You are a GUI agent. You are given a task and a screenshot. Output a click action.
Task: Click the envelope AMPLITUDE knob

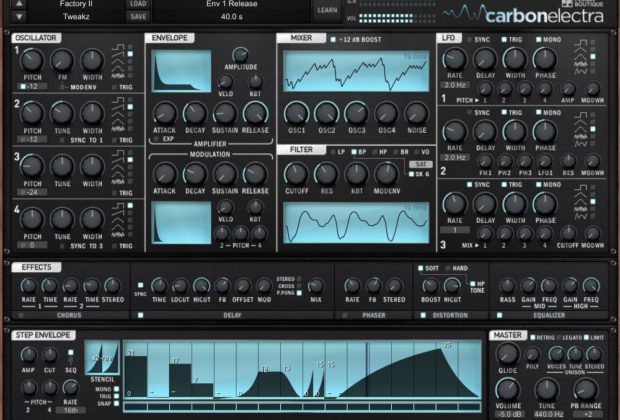[x=240, y=55]
